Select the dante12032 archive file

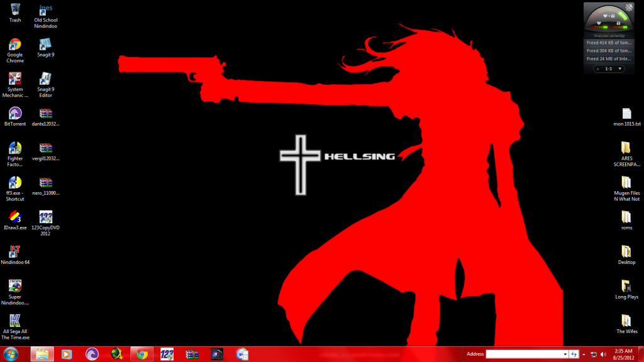(45, 116)
